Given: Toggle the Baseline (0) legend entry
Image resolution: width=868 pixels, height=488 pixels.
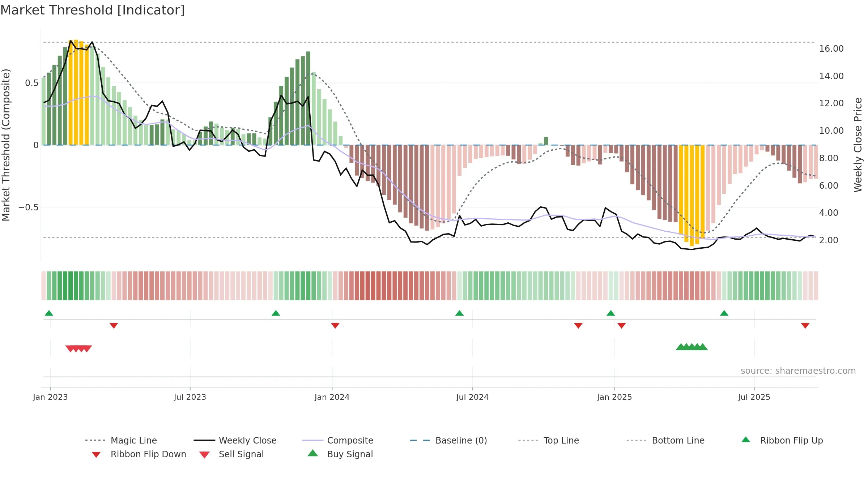Looking at the screenshot, I should 448,440.
